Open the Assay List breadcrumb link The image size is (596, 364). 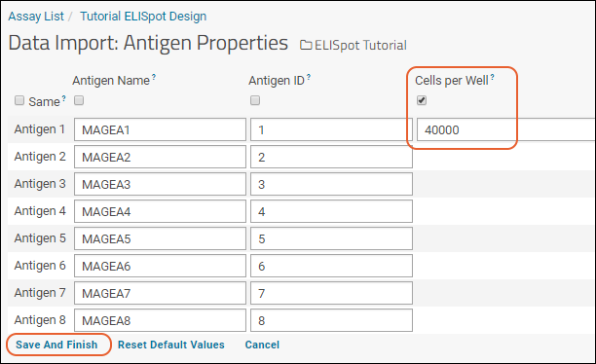pos(36,17)
